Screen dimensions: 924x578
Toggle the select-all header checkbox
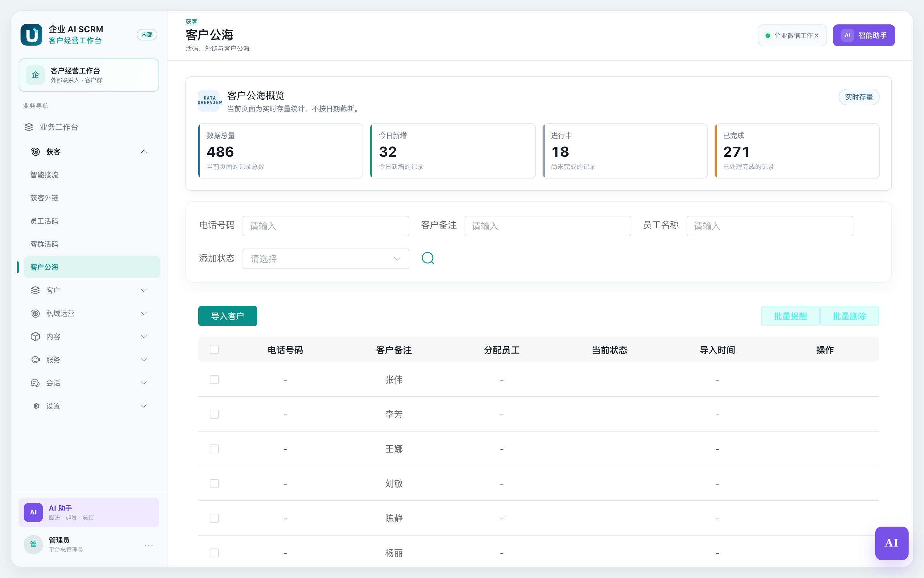coord(214,349)
